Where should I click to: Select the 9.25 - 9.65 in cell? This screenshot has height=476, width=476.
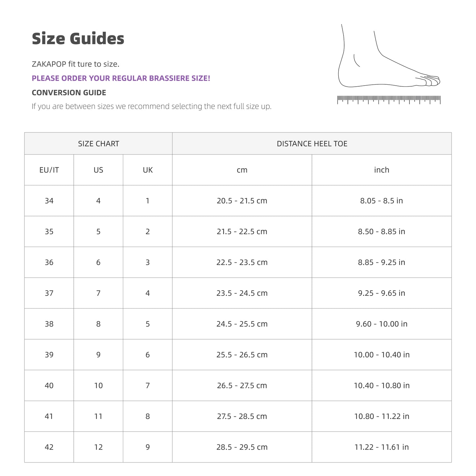pyautogui.click(x=382, y=293)
